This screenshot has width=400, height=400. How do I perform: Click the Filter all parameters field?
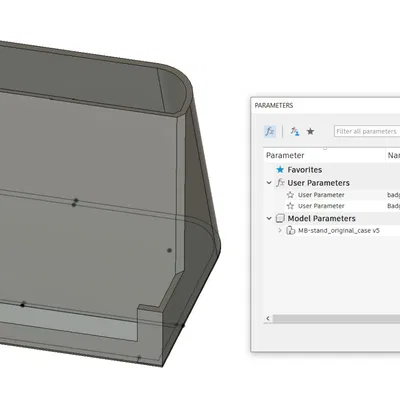tap(367, 131)
